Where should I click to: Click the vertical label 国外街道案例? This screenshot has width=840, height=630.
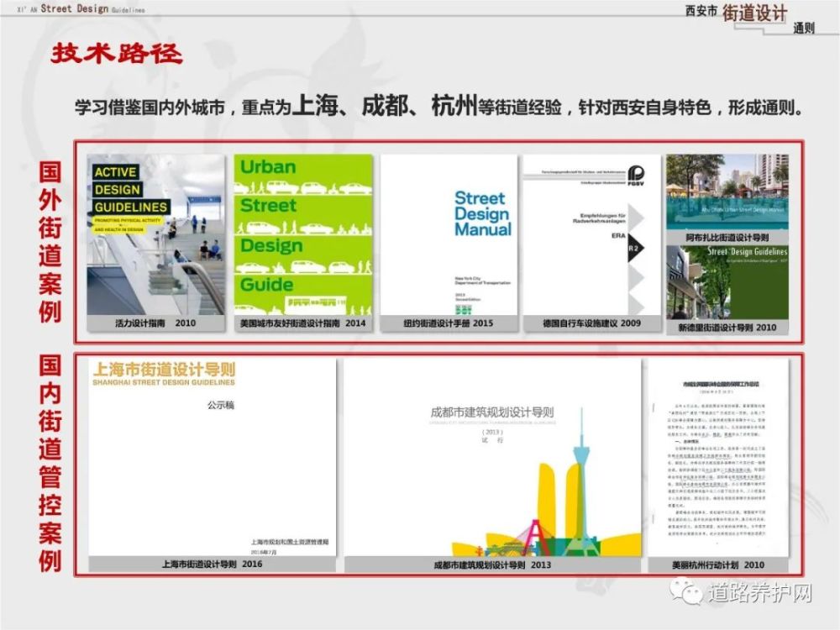50,242
